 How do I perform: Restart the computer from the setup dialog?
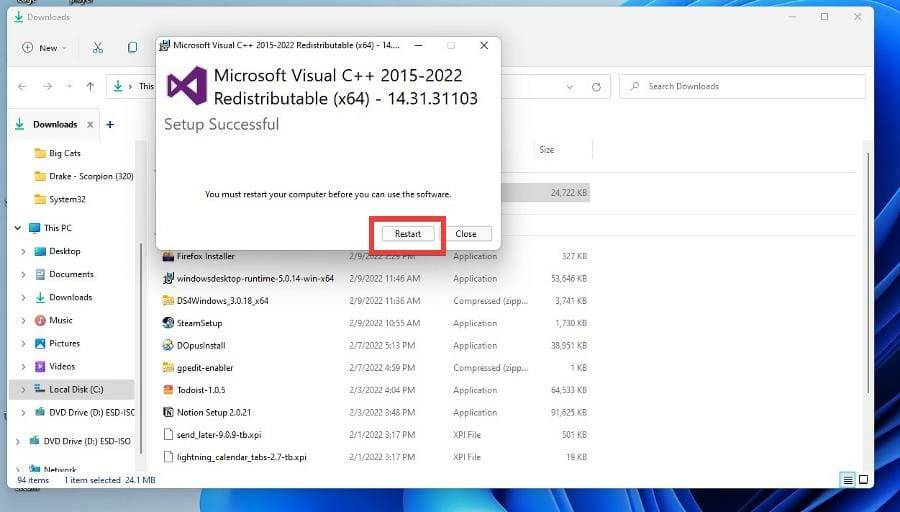point(408,234)
